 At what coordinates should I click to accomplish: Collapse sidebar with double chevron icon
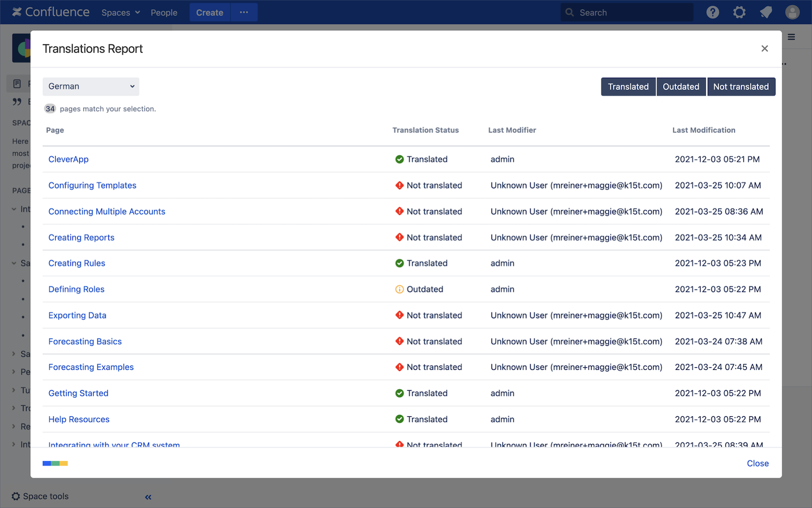click(148, 497)
